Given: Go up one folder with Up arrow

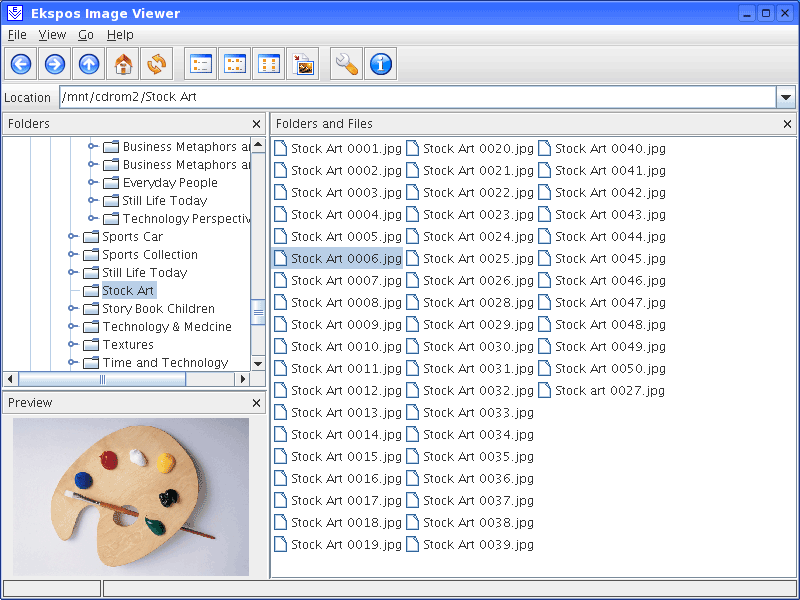Looking at the screenshot, I should (89, 65).
